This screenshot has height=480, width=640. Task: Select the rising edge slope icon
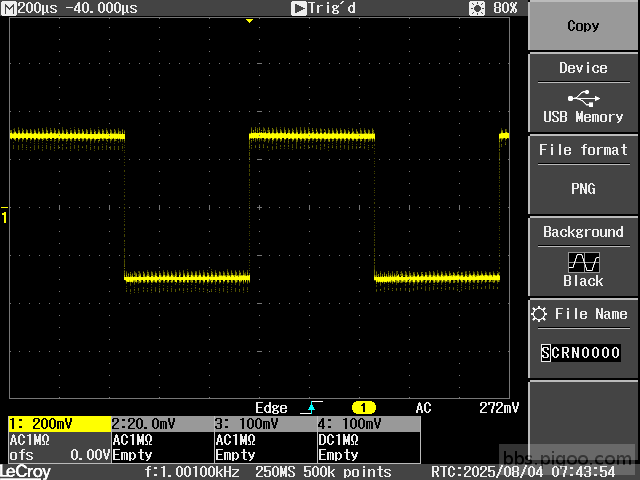coord(310,408)
